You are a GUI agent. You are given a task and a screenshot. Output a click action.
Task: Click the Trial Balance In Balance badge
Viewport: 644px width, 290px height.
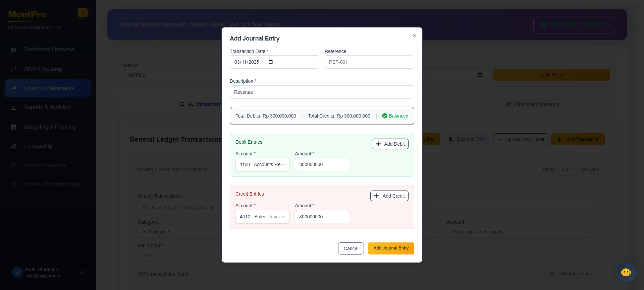click(575, 25)
